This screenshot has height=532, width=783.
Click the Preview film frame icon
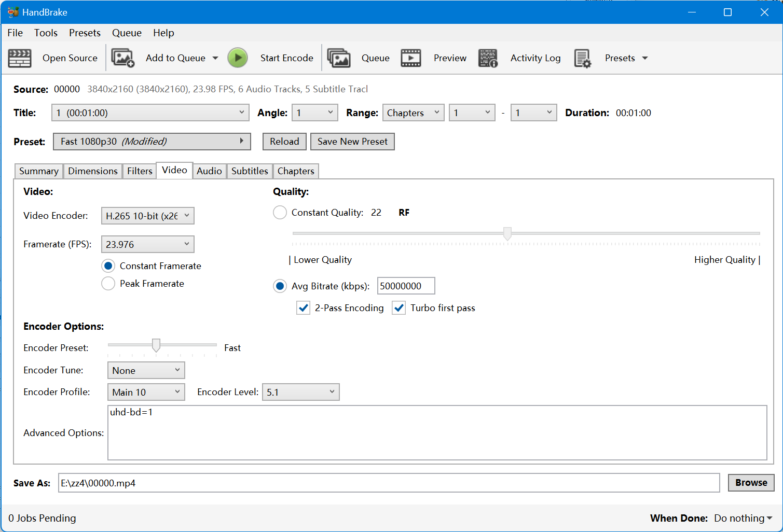(x=411, y=58)
